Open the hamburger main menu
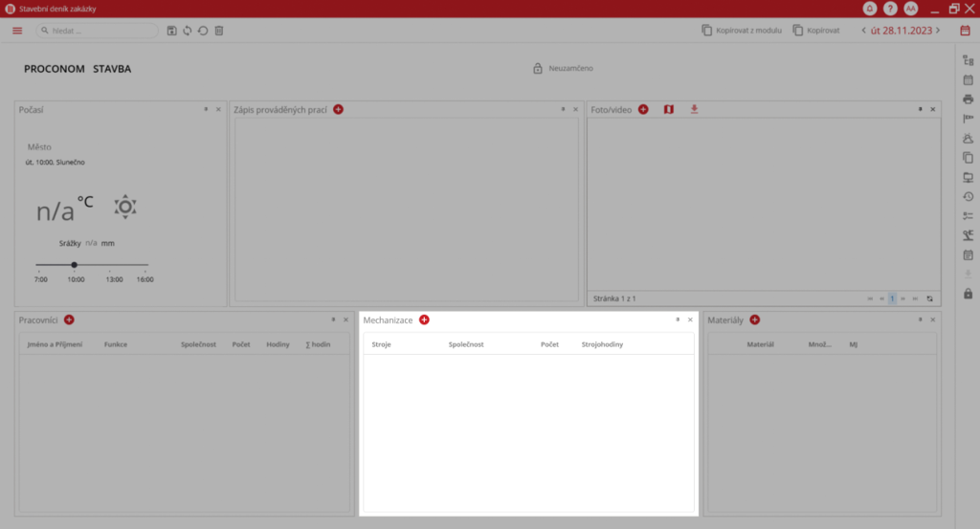This screenshot has height=529, width=980. tap(17, 31)
